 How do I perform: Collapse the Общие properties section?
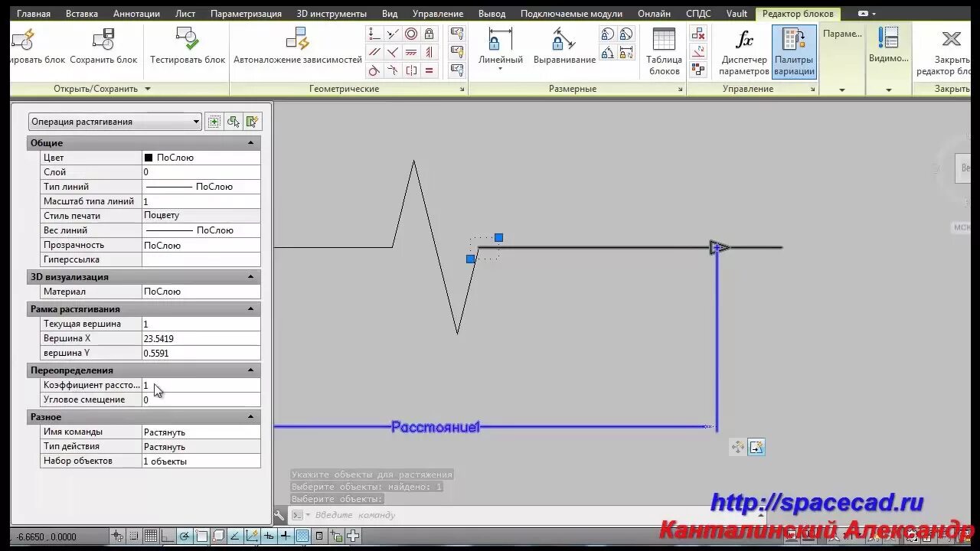pos(250,143)
